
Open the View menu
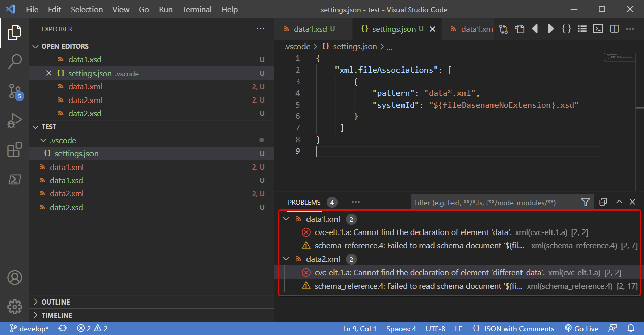[121, 9]
